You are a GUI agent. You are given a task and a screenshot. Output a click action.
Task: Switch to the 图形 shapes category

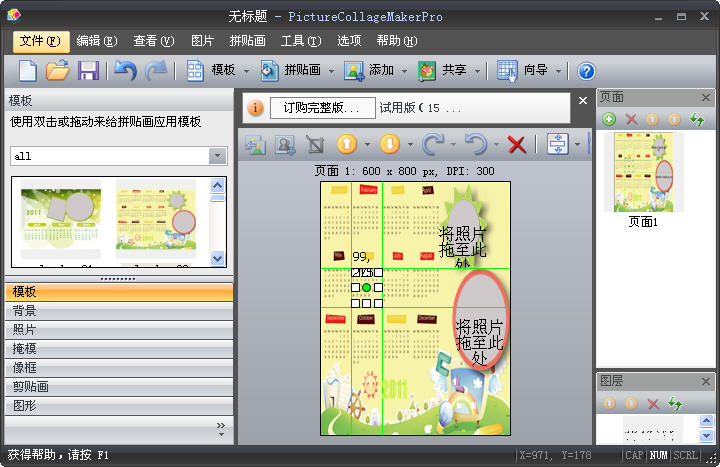119,406
